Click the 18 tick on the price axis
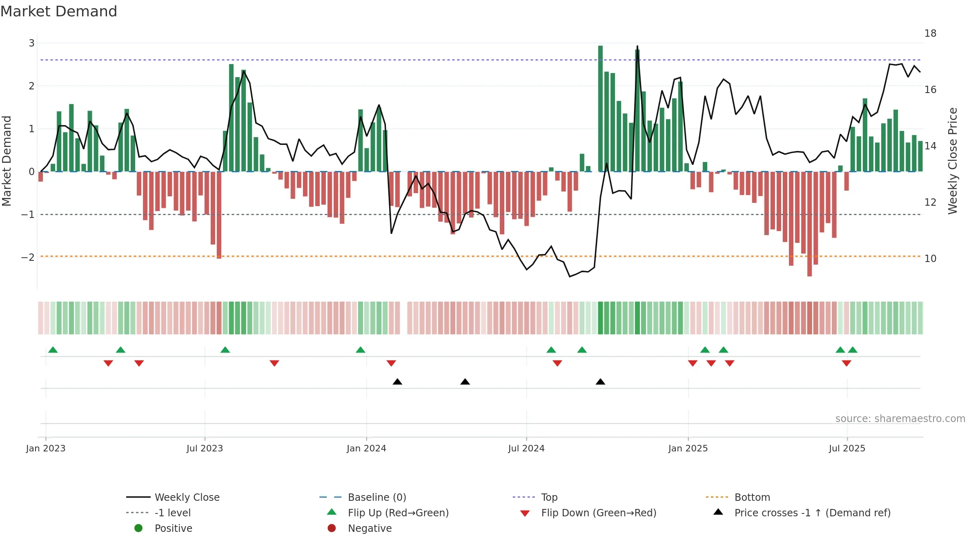The width and height of the screenshot is (980, 551). pos(931,33)
